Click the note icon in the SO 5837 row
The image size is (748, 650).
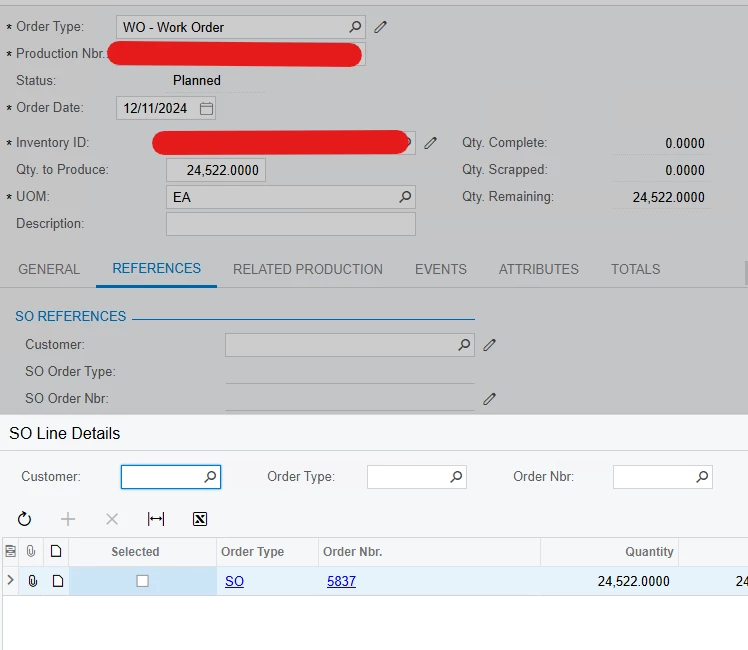(58, 581)
